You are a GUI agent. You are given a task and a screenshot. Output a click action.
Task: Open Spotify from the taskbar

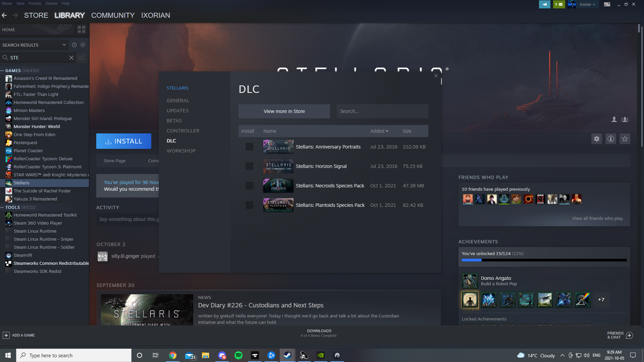pos(238,355)
